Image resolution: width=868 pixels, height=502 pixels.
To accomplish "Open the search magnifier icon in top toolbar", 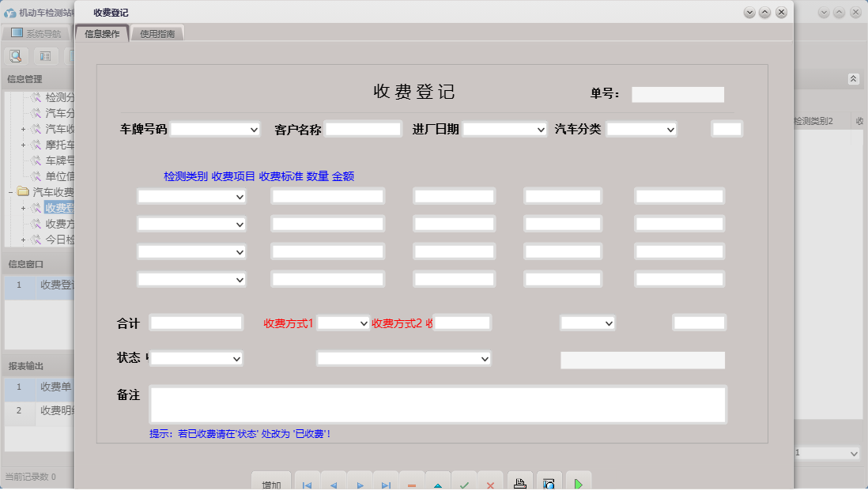I will point(16,55).
